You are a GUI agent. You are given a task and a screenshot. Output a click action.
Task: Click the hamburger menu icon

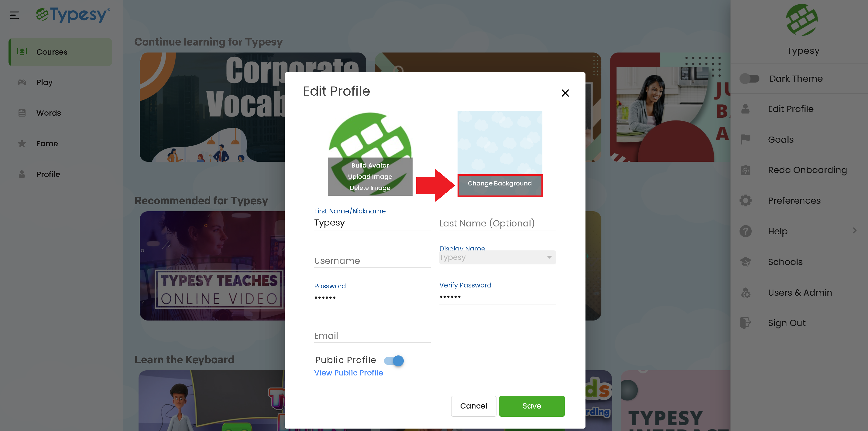point(15,15)
